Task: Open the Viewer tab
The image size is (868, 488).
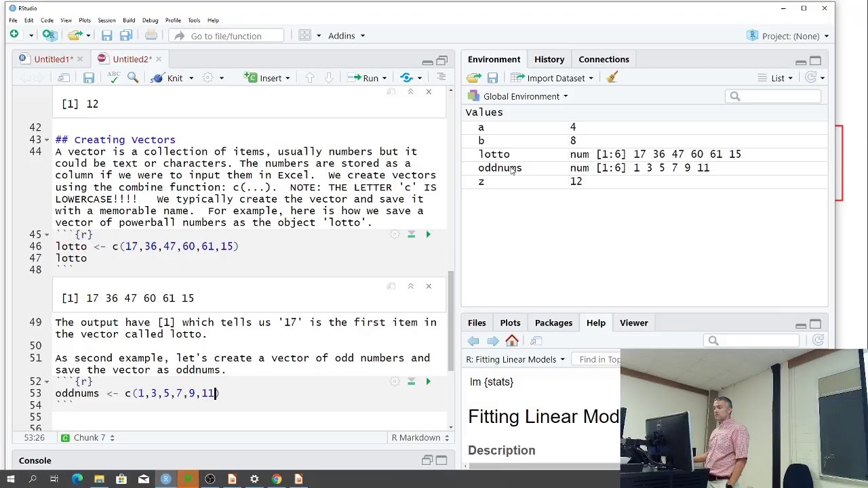Action: [x=633, y=323]
